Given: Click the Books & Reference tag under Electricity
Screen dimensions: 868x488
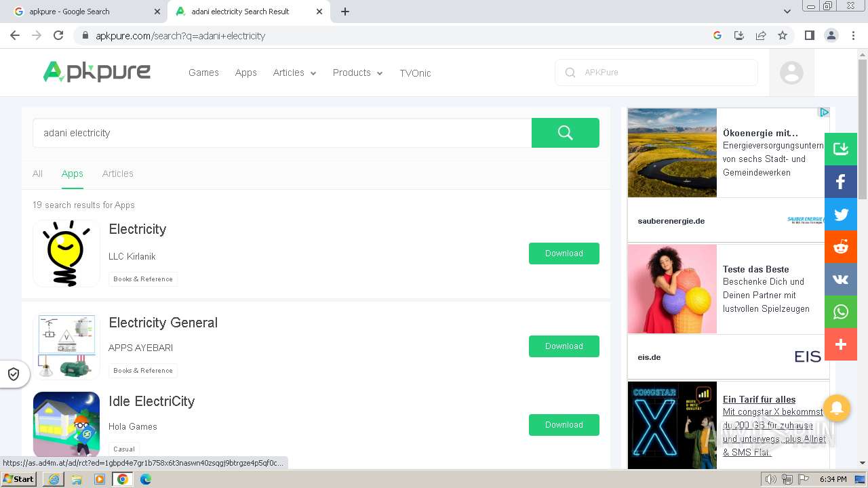Looking at the screenshot, I should coord(143,279).
